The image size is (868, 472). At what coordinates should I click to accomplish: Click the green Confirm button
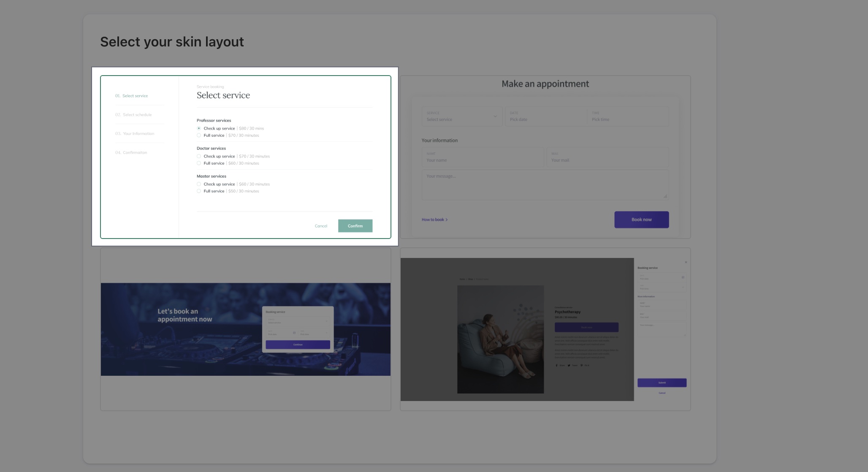pyautogui.click(x=355, y=226)
